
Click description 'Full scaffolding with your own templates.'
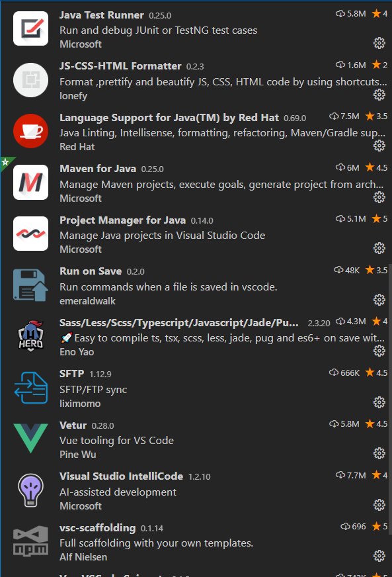pos(156,543)
